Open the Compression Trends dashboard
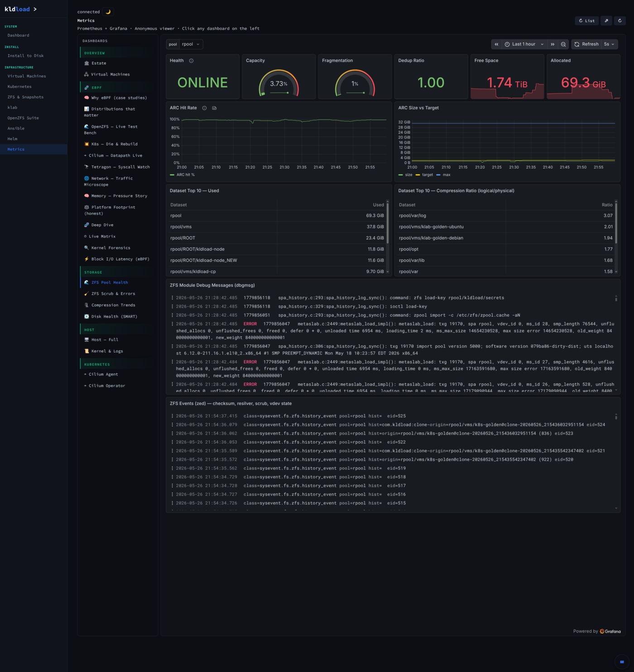Image resolution: width=634 pixels, height=672 pixels. point(117,305)
